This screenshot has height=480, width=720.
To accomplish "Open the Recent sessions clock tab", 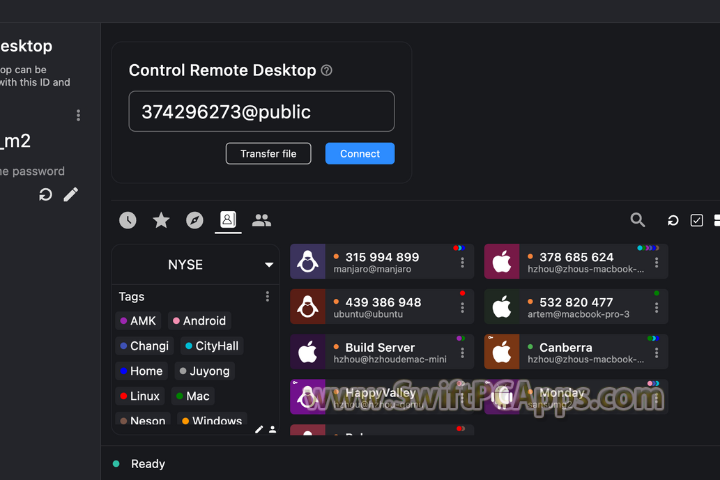I will [x=128, y=220].
